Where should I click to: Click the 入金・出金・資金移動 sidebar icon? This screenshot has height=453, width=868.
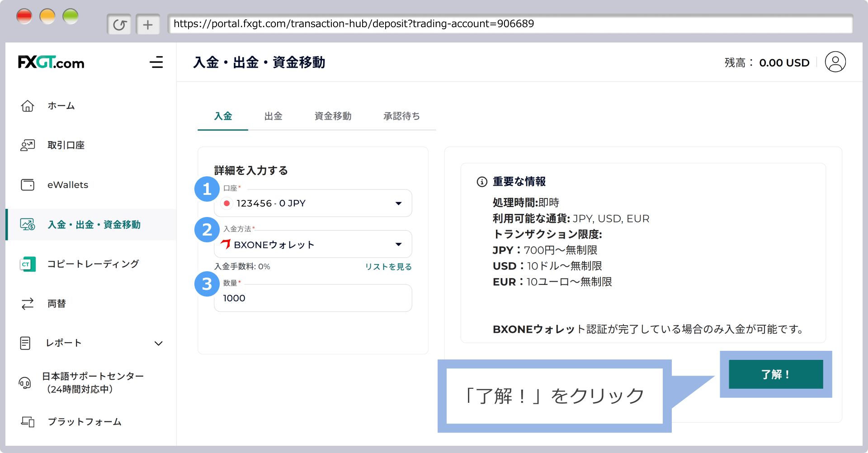point(28,224)
